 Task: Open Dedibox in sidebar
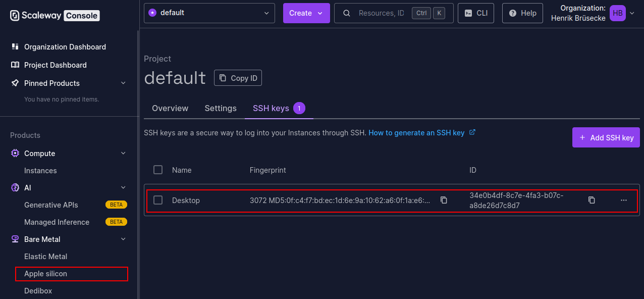(x=38, y=290)
